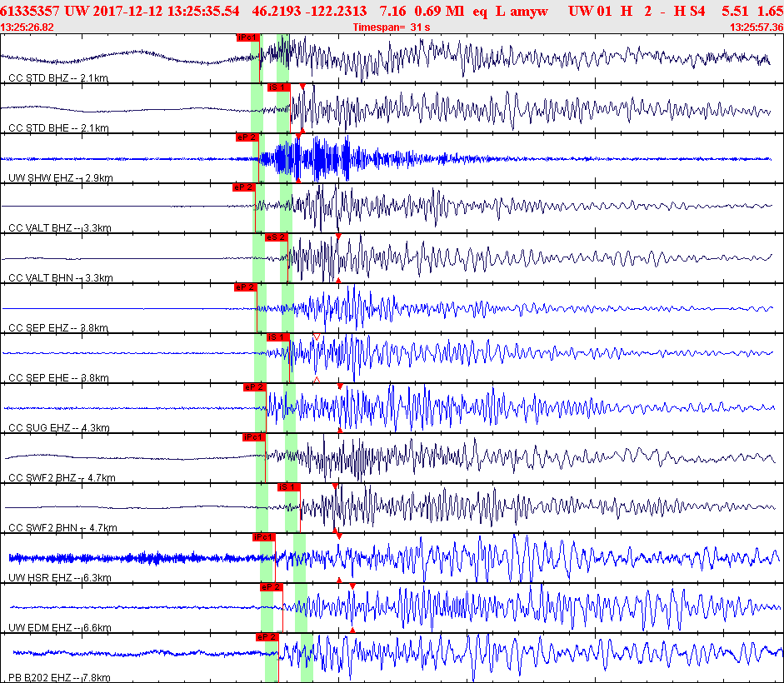Click the 'Timespan= 31 s' label
This screenshot has width=784, height=683.
pyautogui.click(x=392, y=27)
